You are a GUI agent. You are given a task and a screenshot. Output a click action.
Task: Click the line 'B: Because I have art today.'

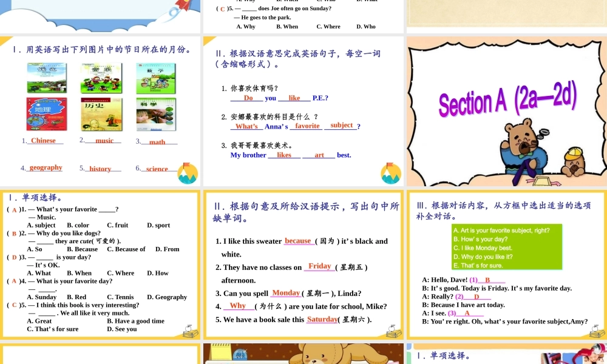(x=463, y=305)
